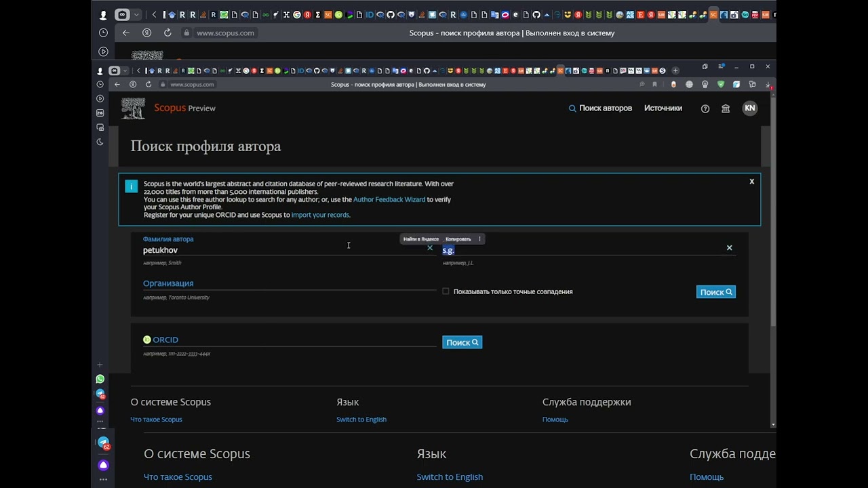Click www.scopus.com address in the front window

tap(192, 85)
